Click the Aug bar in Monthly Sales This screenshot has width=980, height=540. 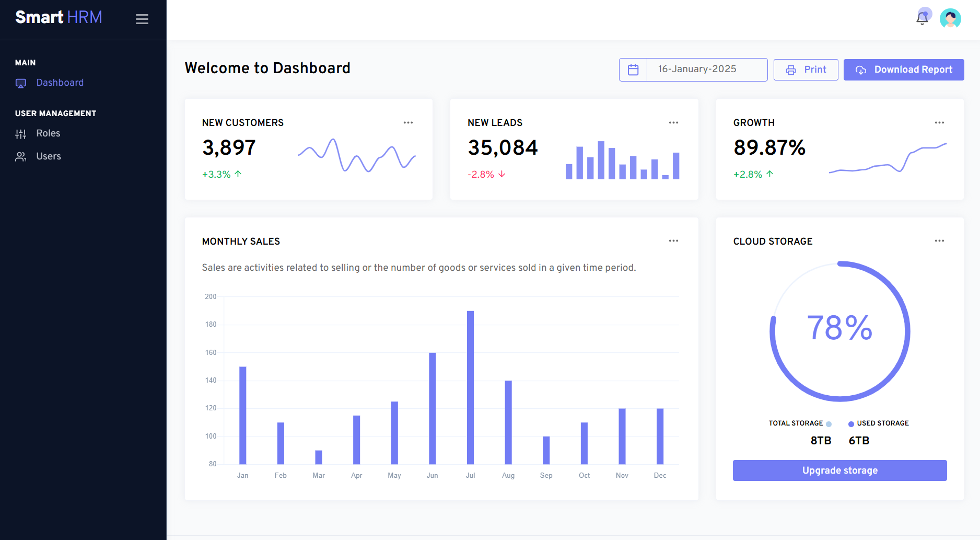coord(508,422)
